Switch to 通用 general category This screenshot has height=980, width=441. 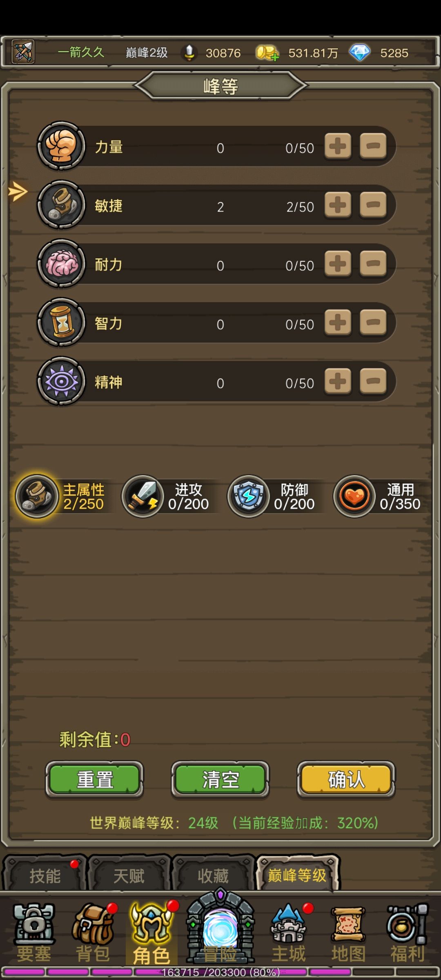pos(378,496)
